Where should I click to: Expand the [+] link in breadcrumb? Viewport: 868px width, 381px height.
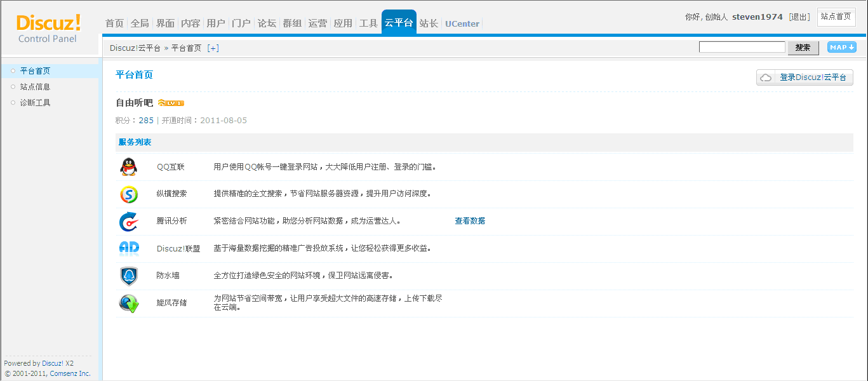point(213,48)
